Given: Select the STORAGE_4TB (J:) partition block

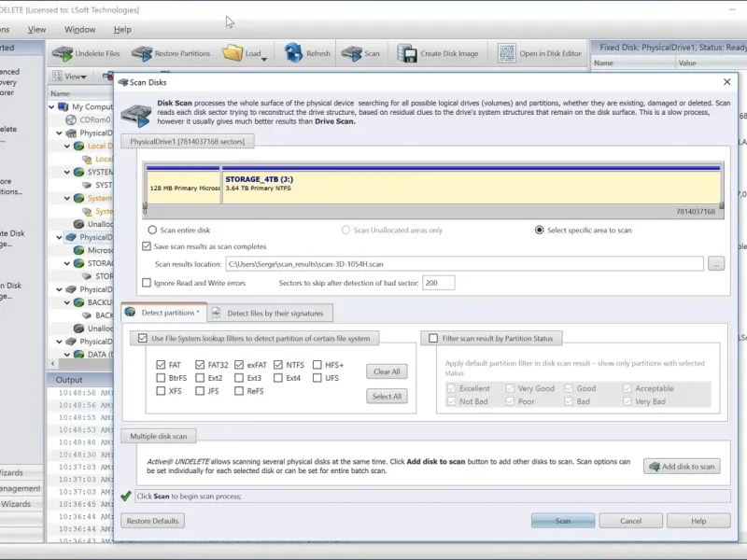Looking at the screenshot, I should (x=472, y=184).
